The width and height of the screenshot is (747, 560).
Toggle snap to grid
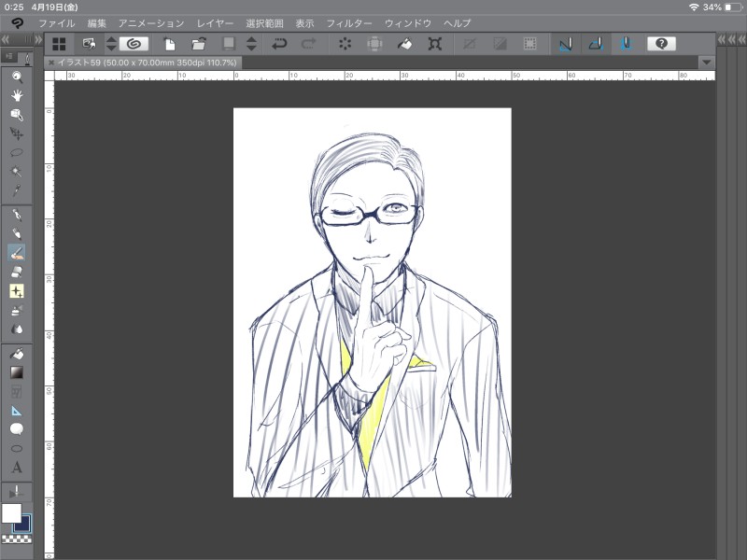click(x=627, y=44)
